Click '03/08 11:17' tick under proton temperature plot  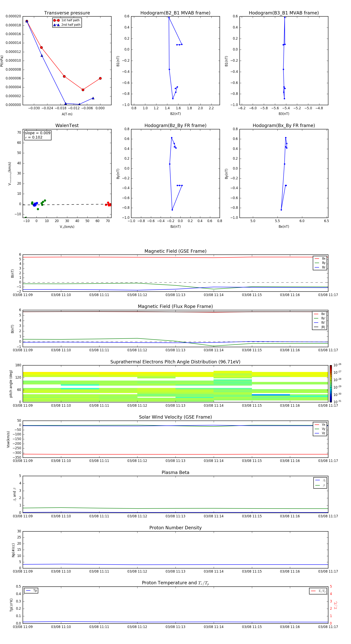328,627
